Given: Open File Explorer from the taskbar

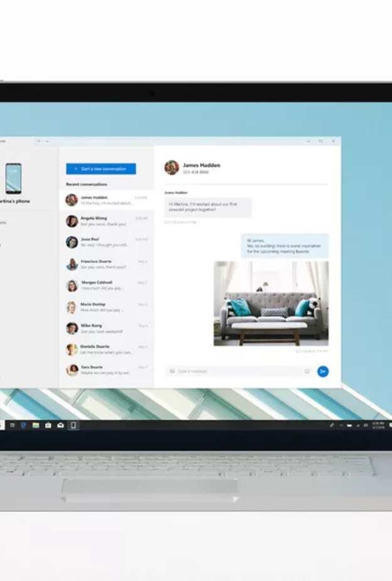Looking at the screenshot, I should tap(36, 425).
